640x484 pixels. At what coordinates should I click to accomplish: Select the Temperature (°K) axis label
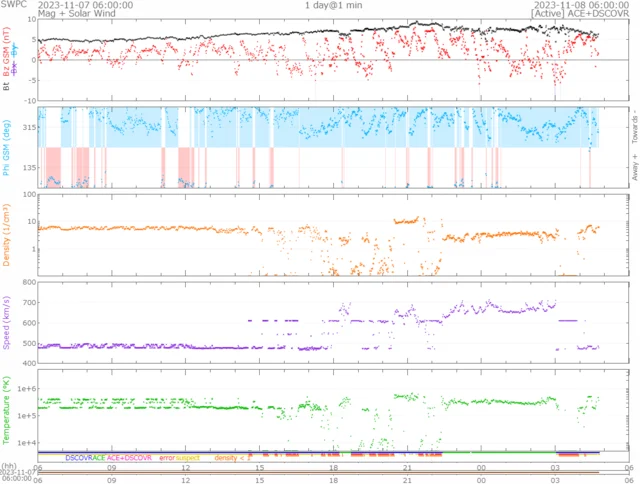8,410
